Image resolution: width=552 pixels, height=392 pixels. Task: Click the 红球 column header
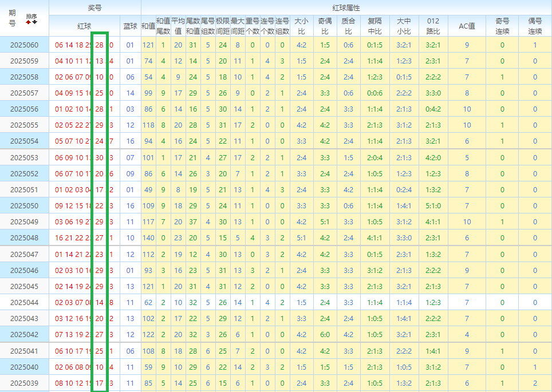(x=84, y=26)
